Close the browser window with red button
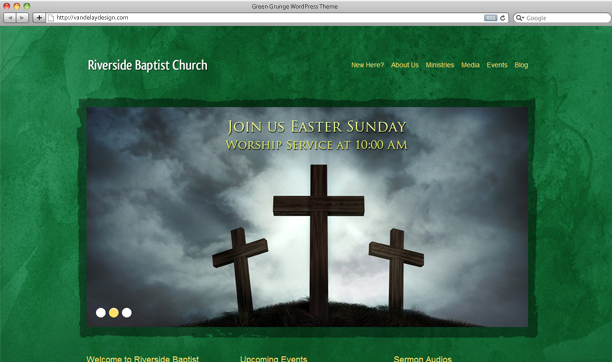 coord(7,6)
